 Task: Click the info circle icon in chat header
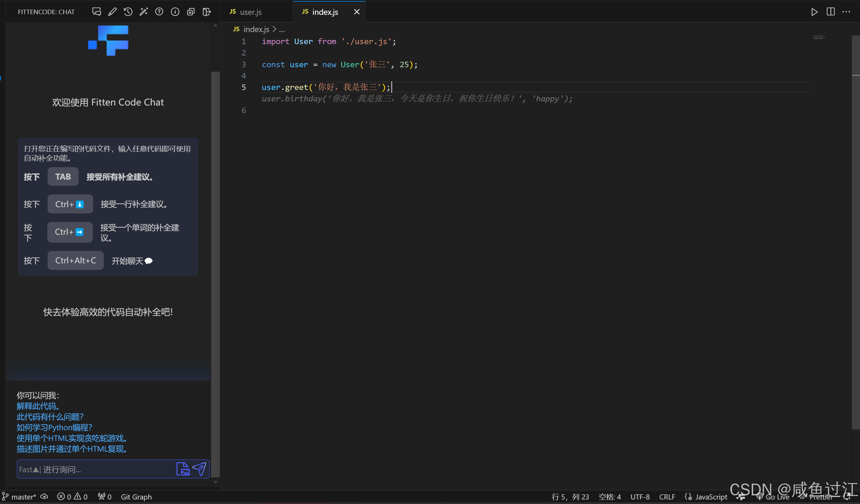click(175, 12)
